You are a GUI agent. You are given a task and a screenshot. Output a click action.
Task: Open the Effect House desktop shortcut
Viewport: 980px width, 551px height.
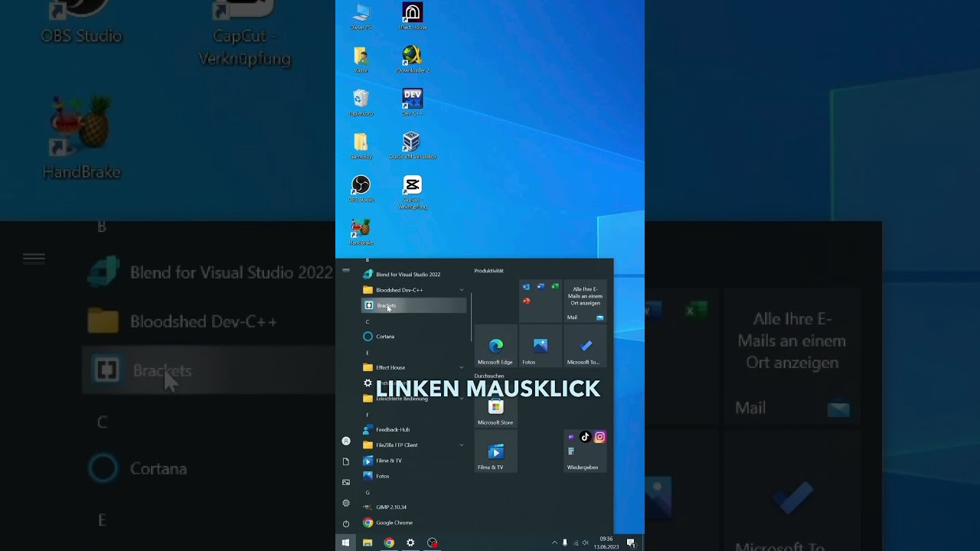click(x=412, y=17)
